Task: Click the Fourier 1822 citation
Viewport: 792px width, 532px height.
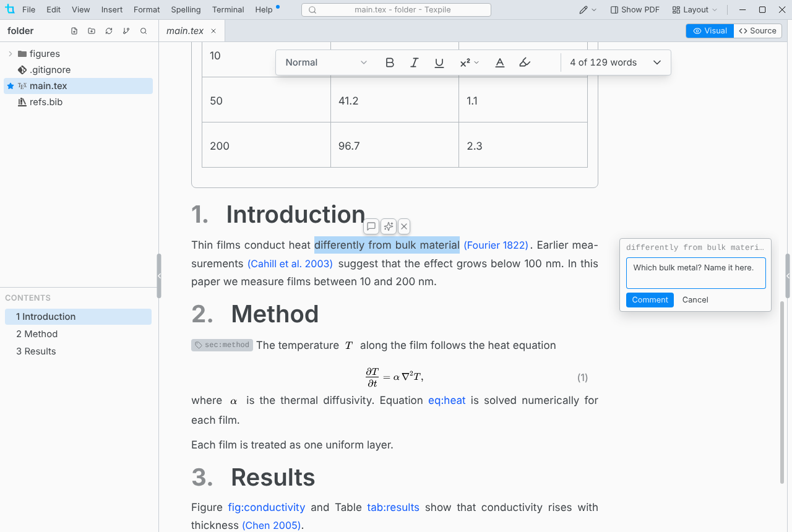Action: [x=496, y=246]
